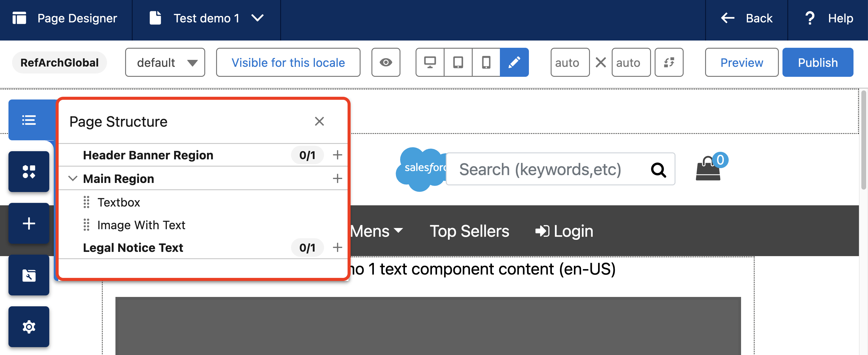The width and height of the screenshot is (868, 355).
Task: Open page settings gear sidebar icon
Action: click(29, 327)
